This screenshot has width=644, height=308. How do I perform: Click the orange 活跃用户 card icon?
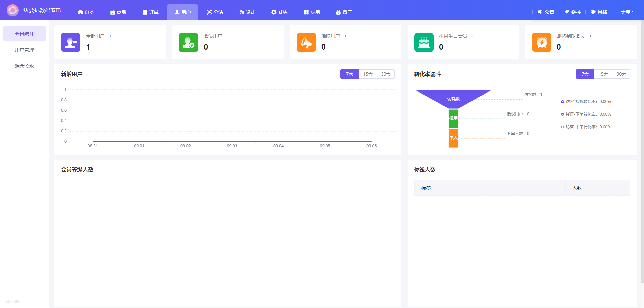click(306, 42)
